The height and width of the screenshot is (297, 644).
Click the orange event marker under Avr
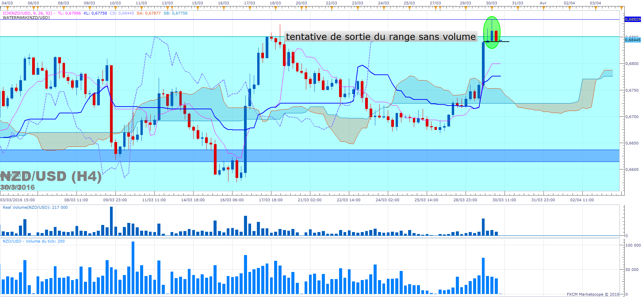(x=543, y=8)
